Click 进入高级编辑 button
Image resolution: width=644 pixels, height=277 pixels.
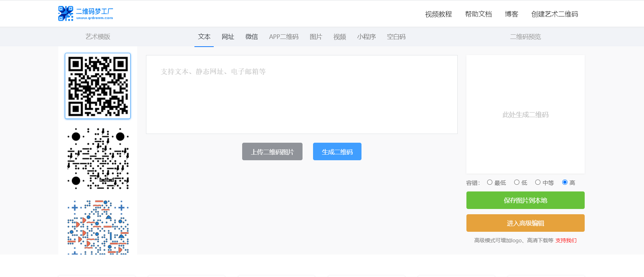[525, 223]
